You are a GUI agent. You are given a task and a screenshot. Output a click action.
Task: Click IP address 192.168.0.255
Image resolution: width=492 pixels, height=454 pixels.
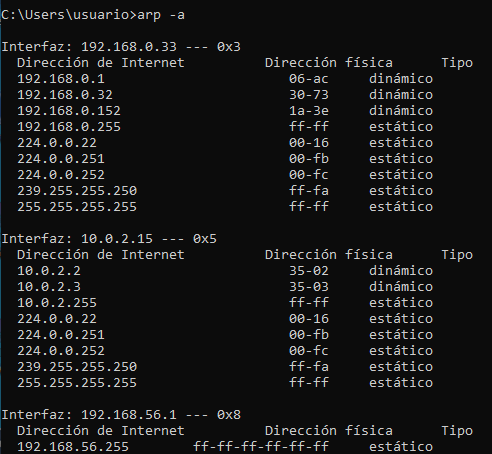(x=69, y=127)
